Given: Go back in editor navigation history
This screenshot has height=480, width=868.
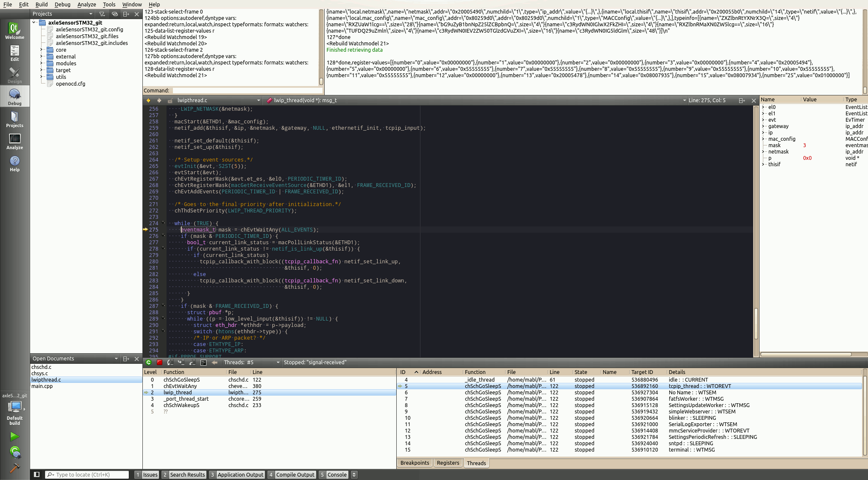Looking at the screenshot, I should pyautogui.click(x=148, y=100).
